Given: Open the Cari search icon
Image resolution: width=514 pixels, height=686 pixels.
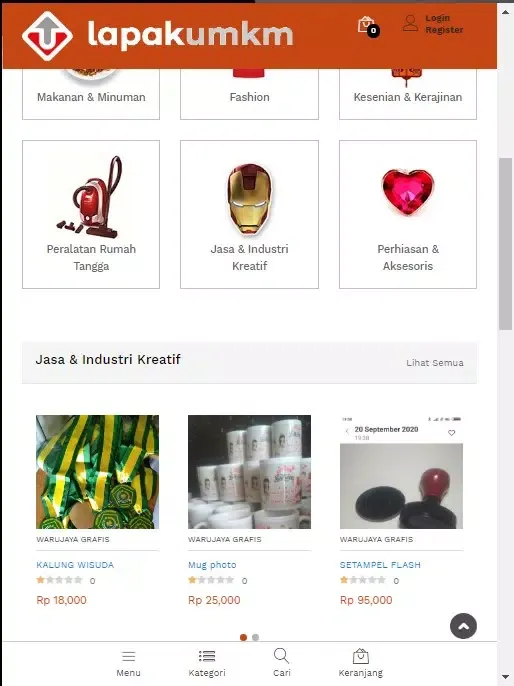Looking at the screenshot, I should [281, 656].
